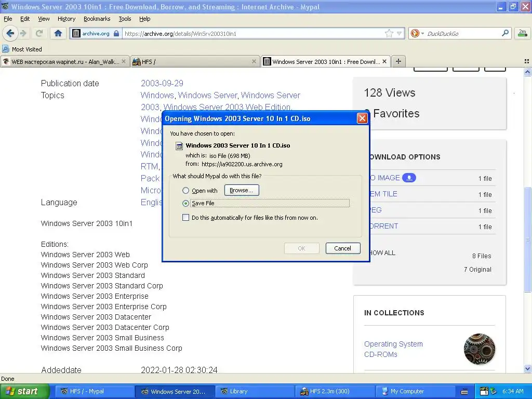
Task: Open the Operating System CD-ROMs collection link
Action: [394, 349]
